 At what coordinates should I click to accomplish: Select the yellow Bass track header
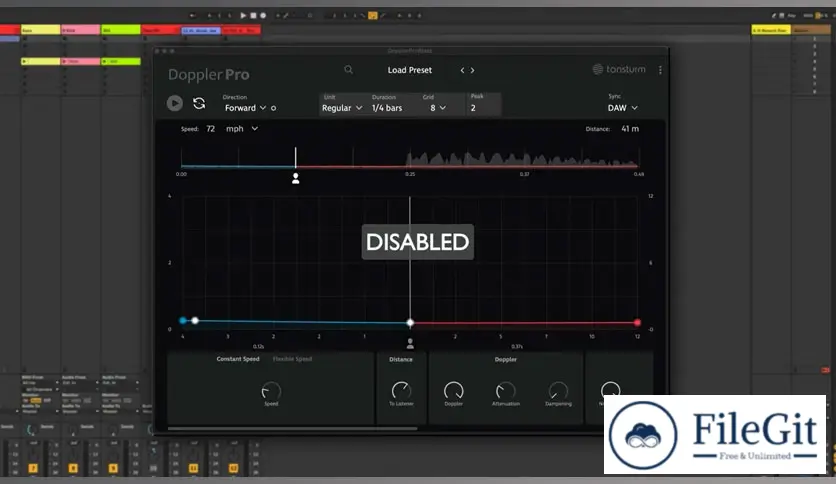pyautogui.click(x=41, y=30)
